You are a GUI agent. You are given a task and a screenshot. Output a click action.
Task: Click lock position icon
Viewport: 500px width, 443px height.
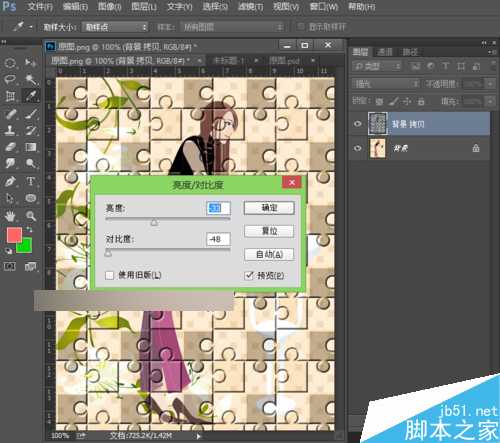(407, 101)
